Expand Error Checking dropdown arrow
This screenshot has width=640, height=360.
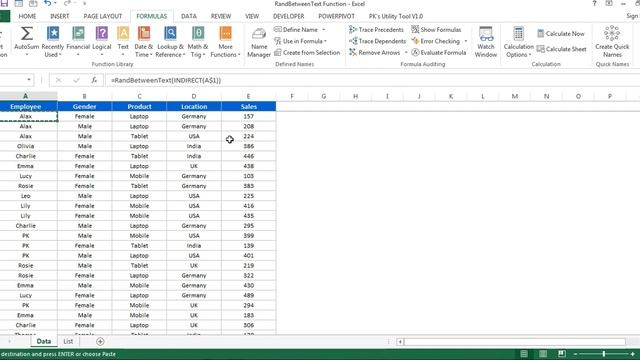(466, 41)
